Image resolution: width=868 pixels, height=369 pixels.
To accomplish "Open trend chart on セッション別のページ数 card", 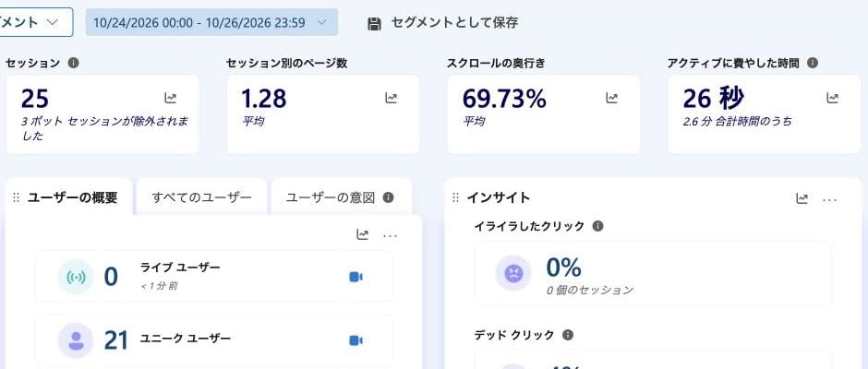I will [392, 99].
